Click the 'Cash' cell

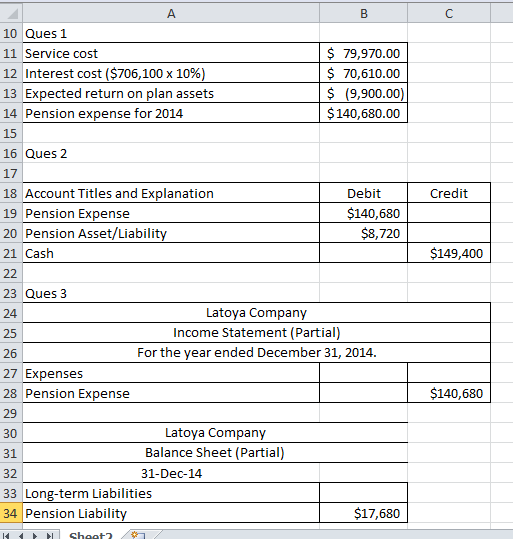[x=171, y=253]
